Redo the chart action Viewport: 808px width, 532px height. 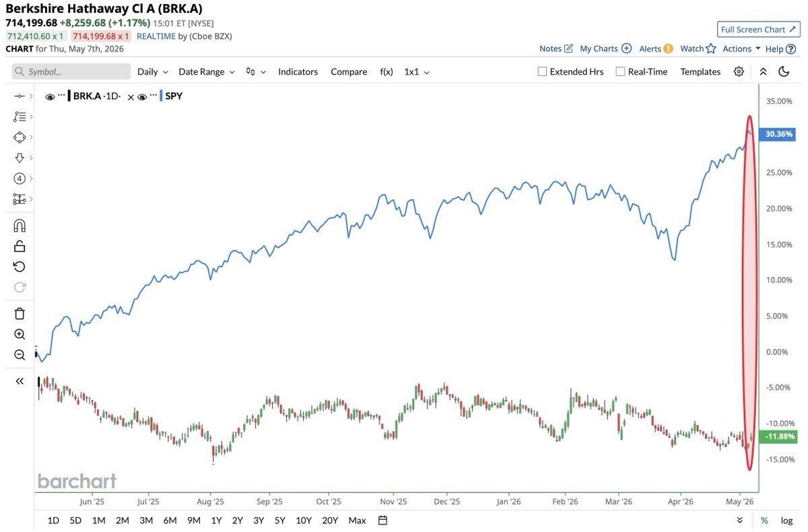20,288
